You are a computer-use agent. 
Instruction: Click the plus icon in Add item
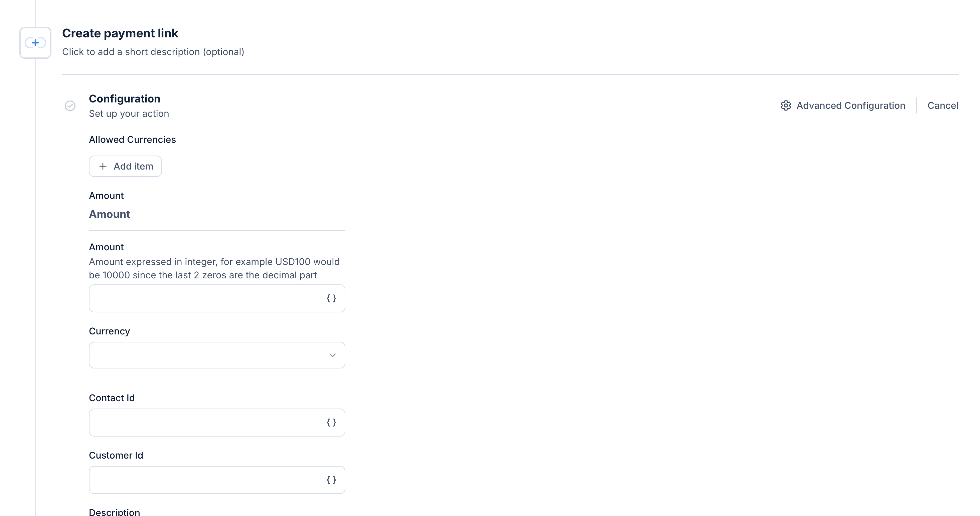tap(103, 166)
